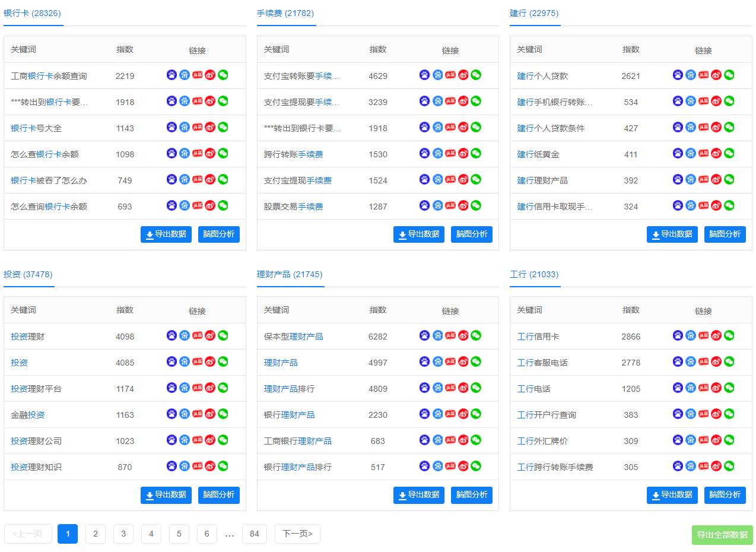Open the WeChat icon for 银行理财产品
This screenshot has height=552, width=756.
[476, 414]
